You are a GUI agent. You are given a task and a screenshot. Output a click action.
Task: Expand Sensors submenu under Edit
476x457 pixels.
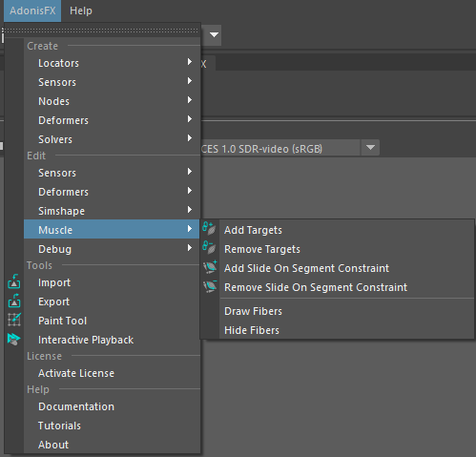tap(112, 173)
